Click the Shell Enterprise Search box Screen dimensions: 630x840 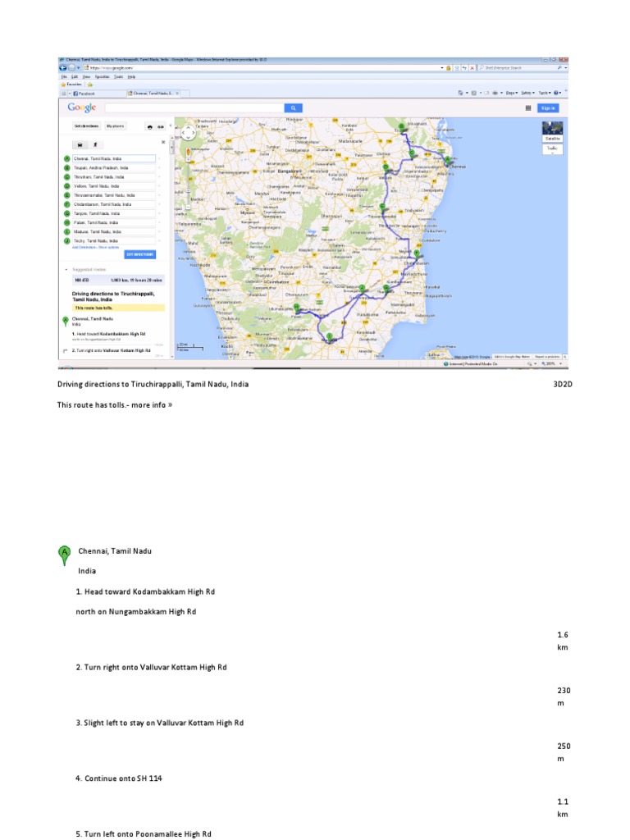coord(519,68)
